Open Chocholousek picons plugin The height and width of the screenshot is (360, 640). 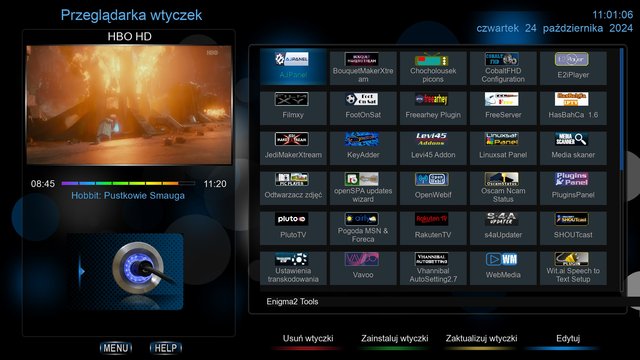[433, 67]
